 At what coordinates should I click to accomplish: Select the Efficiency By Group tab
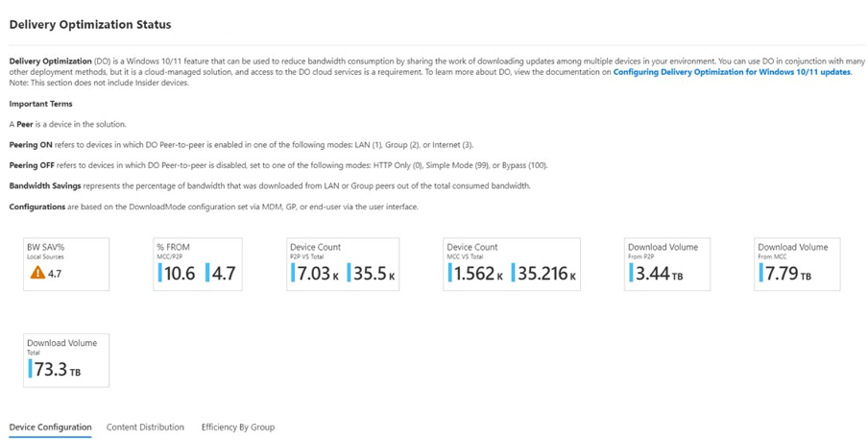tap(238, 428)
